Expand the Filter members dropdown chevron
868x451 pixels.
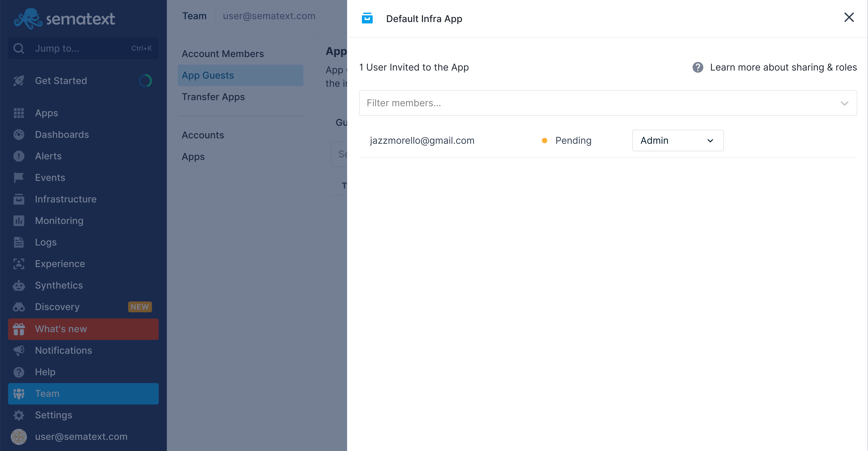[x=844, y=103]
